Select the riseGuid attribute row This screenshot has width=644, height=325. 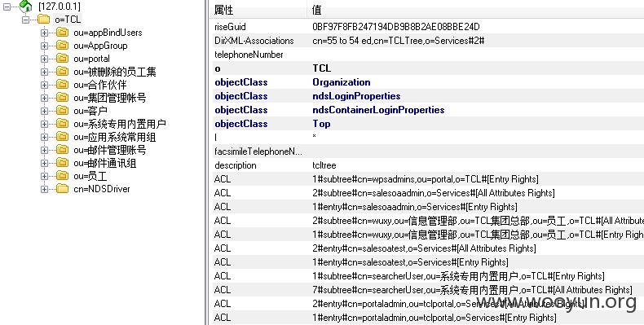tap(427, 27)
